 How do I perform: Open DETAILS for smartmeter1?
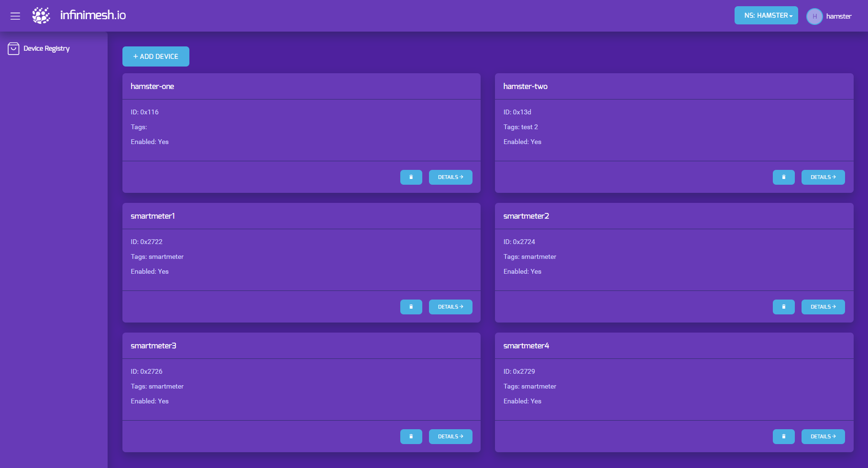coord(450,307)
